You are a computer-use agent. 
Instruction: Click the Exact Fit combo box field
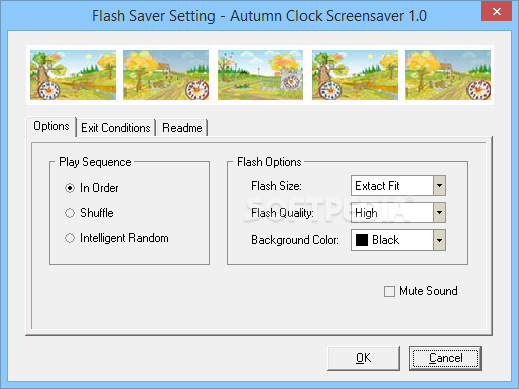[392, 186]
